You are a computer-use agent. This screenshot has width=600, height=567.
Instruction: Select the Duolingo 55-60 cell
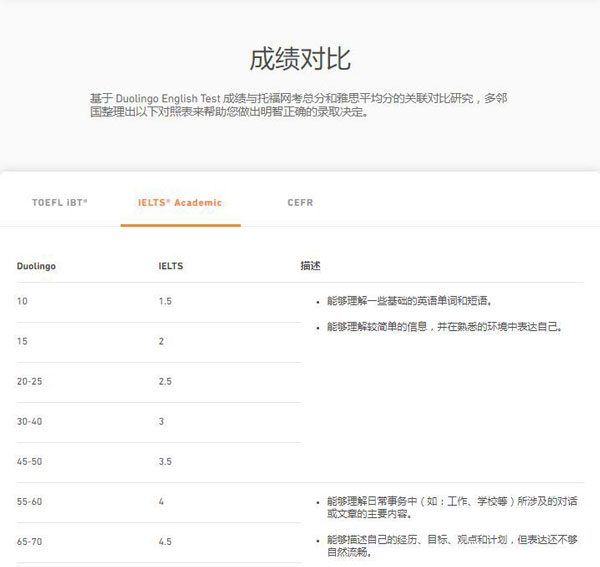[29, 502]
